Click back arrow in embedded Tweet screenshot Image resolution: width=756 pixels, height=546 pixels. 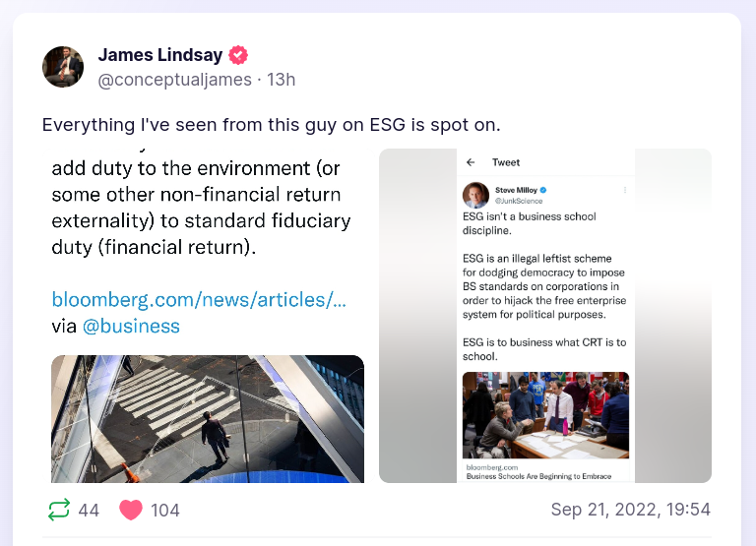coord(471,162)
